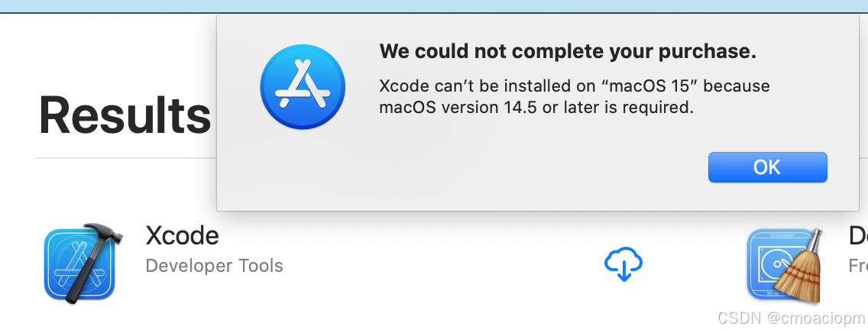Select the Developer Tools category label
868x333 pixels.
click(x=214, y=266)
